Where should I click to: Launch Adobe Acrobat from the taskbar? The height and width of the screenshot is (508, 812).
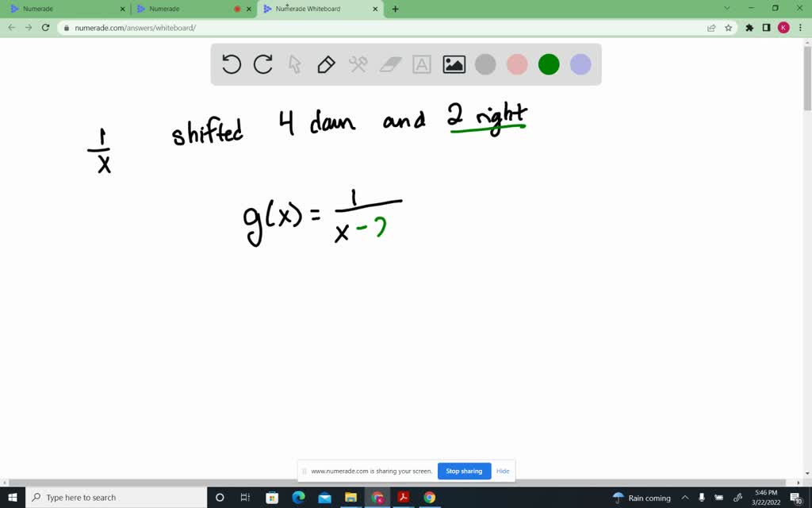coord(403,498)
